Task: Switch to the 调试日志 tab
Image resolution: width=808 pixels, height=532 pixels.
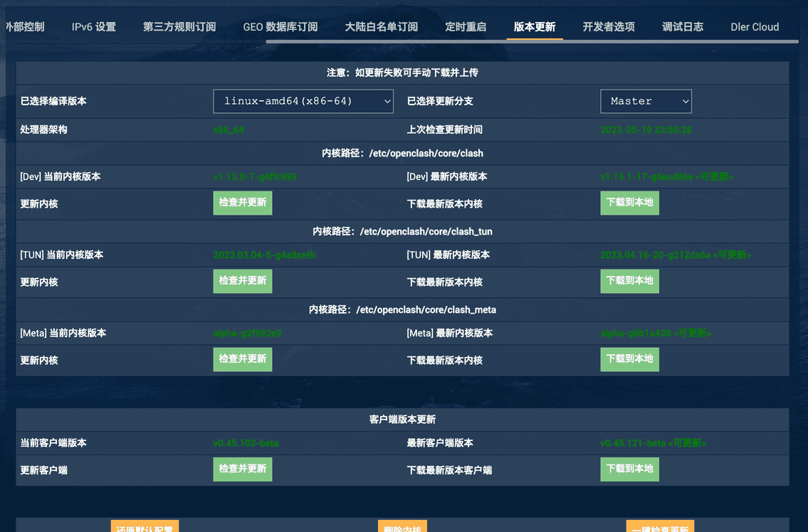Action: (x=683, y=27)
